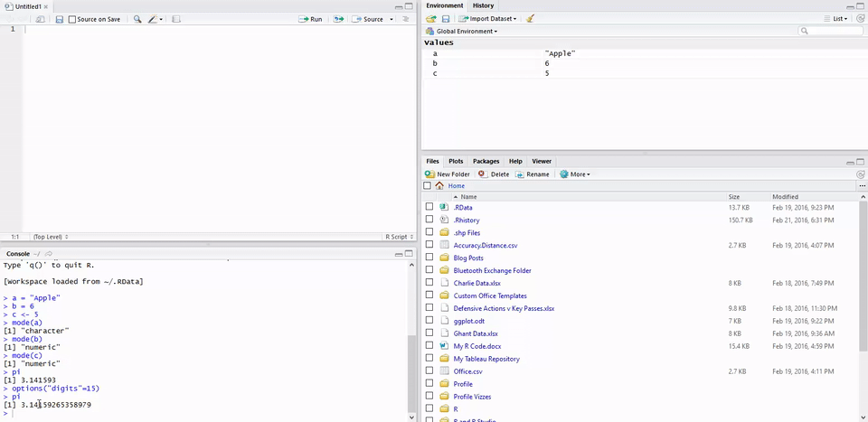Click the save script icon in editor toolbar

point(59,19)
